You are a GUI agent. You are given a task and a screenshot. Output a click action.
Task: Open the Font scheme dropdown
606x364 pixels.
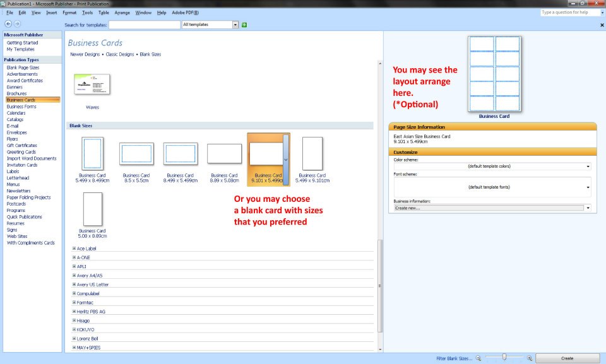pos(588,187)
